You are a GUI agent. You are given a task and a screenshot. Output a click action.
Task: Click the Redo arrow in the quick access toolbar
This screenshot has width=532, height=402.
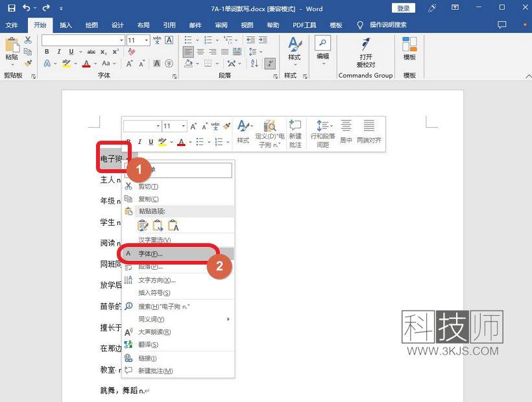[46, 8]
